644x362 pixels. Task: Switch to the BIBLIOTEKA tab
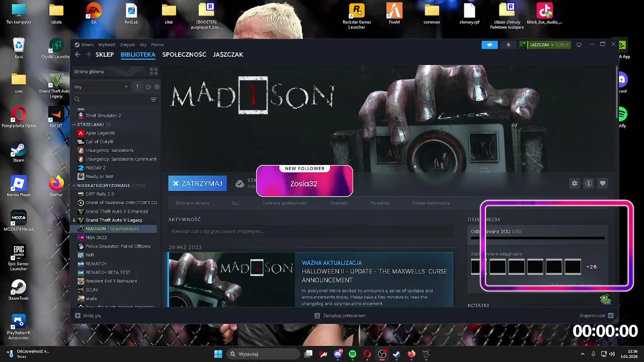coord(138,54)
